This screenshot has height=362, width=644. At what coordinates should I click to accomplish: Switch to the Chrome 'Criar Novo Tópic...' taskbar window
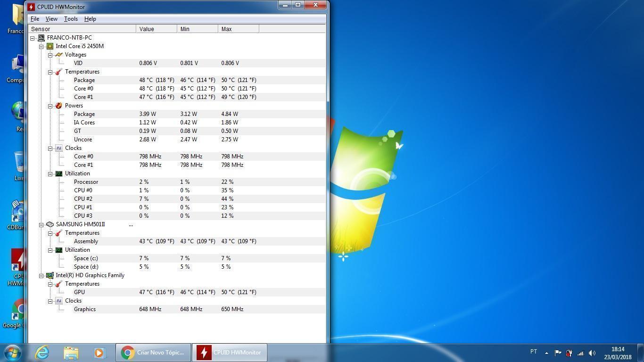[153, 353]
